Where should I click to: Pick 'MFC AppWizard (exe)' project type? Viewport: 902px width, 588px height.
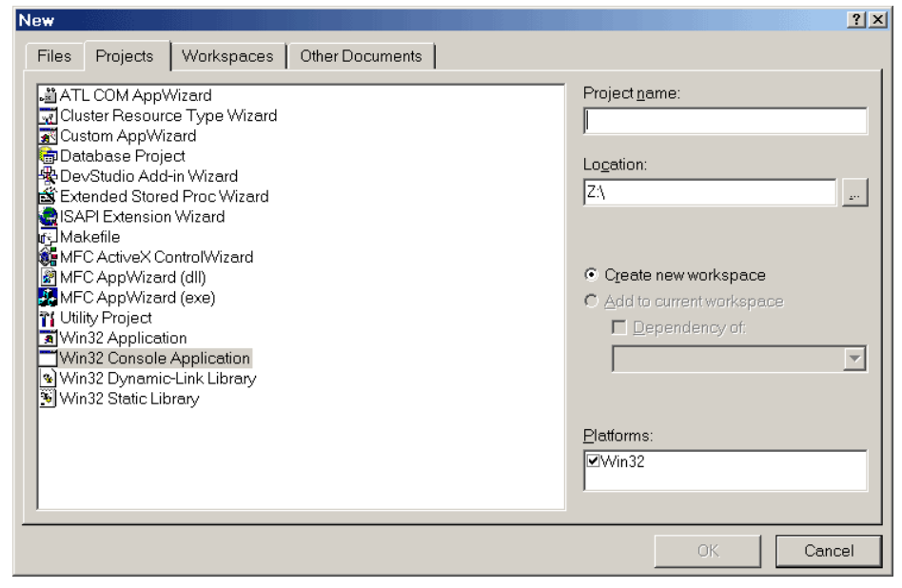[138, 298]
